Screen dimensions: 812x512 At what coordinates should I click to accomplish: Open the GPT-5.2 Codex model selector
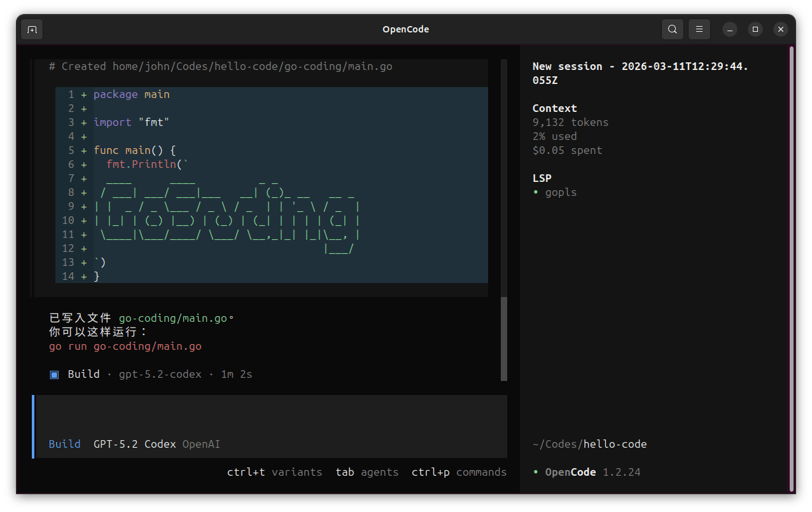click(134, 444)
